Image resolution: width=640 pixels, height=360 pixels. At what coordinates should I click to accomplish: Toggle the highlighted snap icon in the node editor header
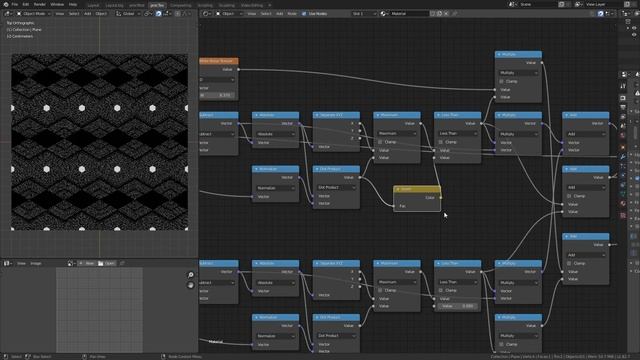[x=600, y=13]
